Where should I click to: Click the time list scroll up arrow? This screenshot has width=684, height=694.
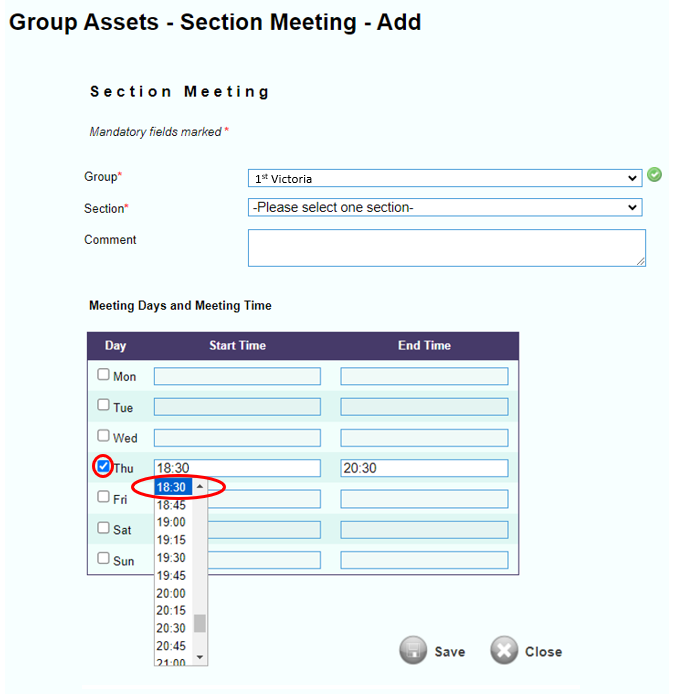point(200,487)
